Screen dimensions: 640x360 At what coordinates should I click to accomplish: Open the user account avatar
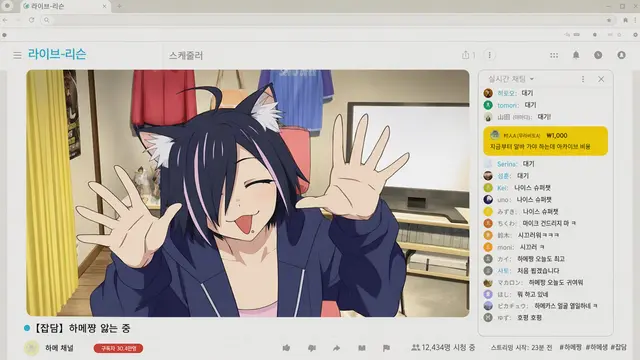[621, 55]
